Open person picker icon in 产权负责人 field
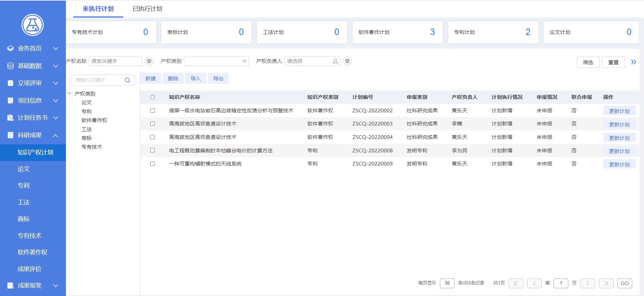This screenshot has width=644, height=296. (335, 61)
